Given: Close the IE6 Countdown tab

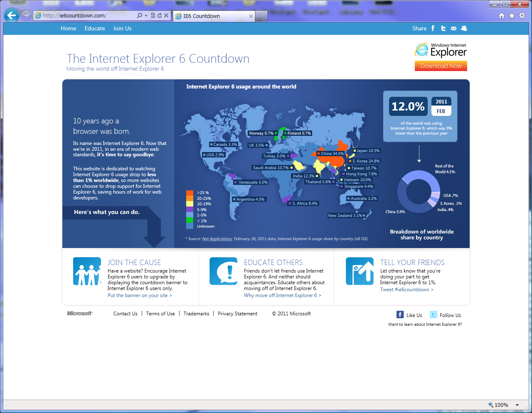Looking at the screenshot, I should point(251,16).
